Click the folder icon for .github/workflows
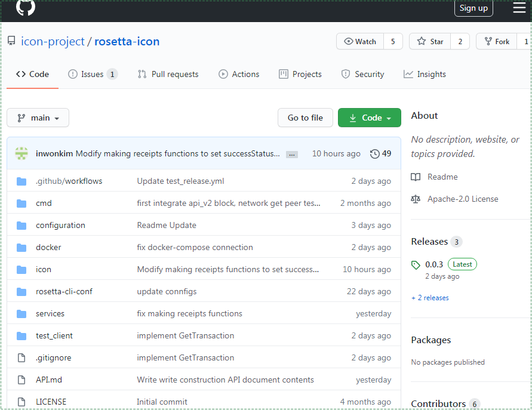The image size is (532, 410). (21, 181)
